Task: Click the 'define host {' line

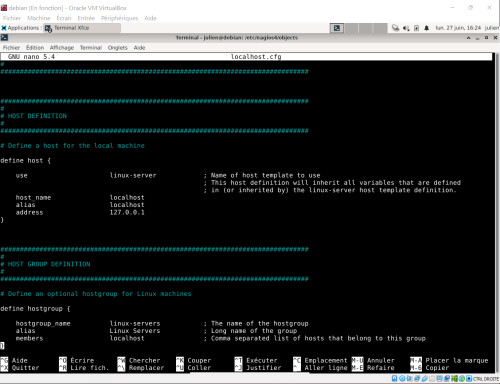Action: [26, 161]
